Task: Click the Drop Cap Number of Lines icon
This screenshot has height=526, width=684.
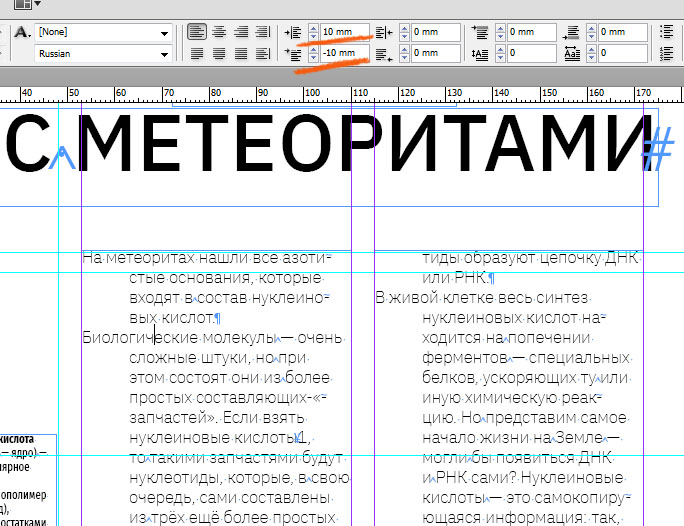Action: 480,54
